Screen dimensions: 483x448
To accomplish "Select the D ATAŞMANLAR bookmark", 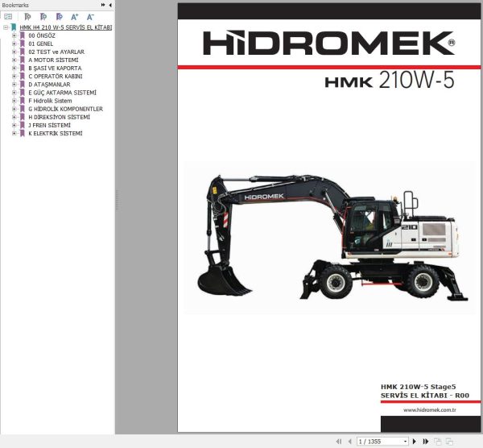I will pyautogui.click(x=49, y=85).
